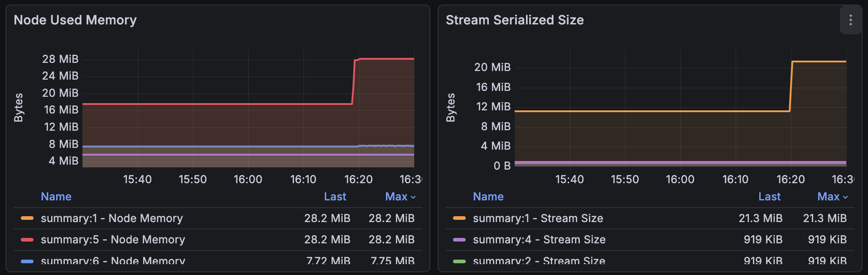The width and height of the screenshot is (868, 275).
Task: Toggle visibility of summary:1 - Node Memory series
Action: (x=111, y=218)
